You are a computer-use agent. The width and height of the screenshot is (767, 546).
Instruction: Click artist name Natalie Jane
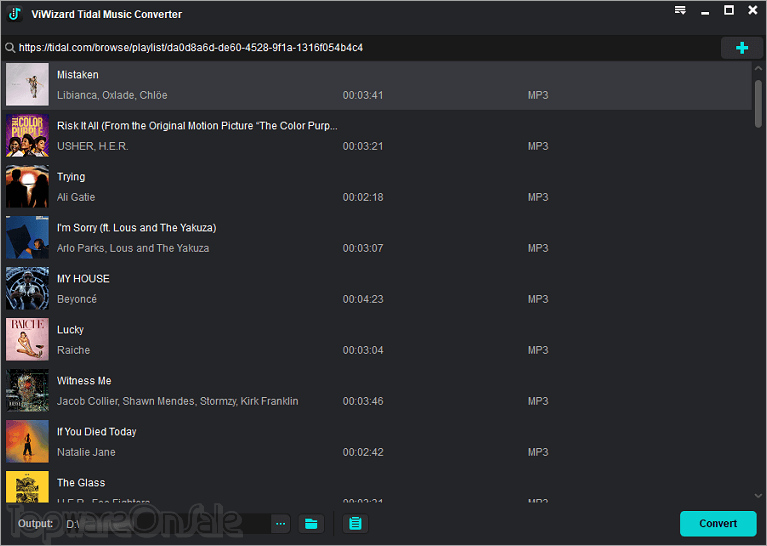[x=86, y=452]
